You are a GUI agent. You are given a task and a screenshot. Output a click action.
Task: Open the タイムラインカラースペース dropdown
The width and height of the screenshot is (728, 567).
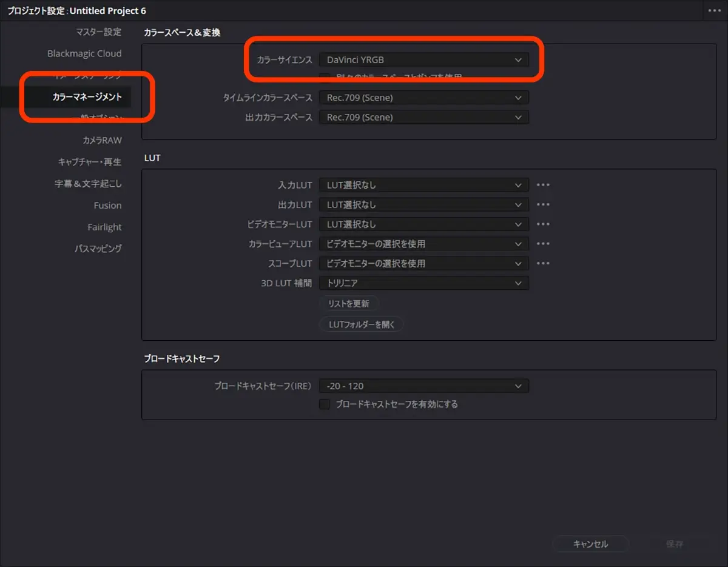click(x=423, y=97)
